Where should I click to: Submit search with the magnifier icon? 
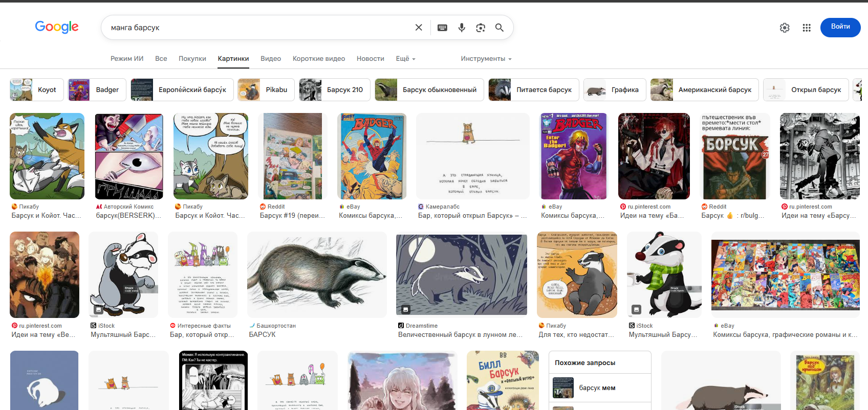tap(500, 28)
